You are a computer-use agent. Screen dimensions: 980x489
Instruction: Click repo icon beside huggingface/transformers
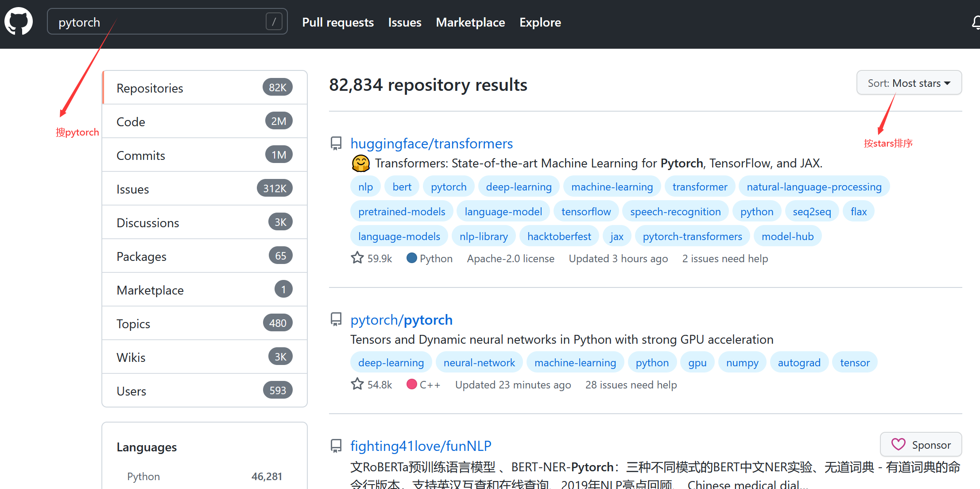click(x=336, y=143)
